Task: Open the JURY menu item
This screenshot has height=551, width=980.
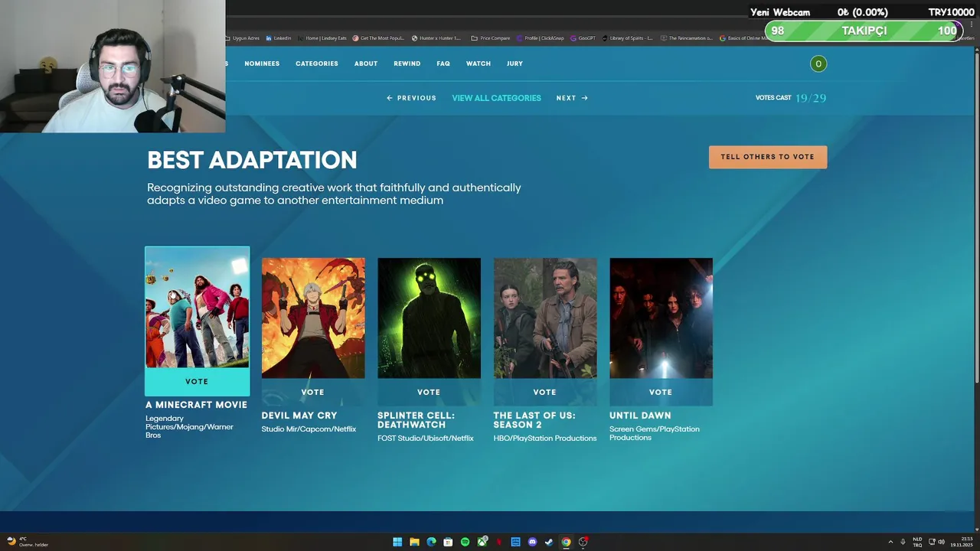Action: click(x=514, y=64)
